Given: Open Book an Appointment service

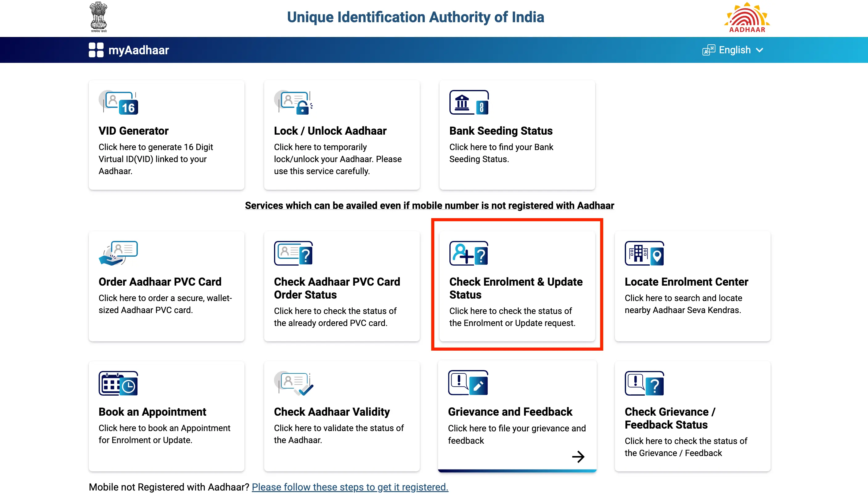Looking at the screenshot, I should point(166,416).
